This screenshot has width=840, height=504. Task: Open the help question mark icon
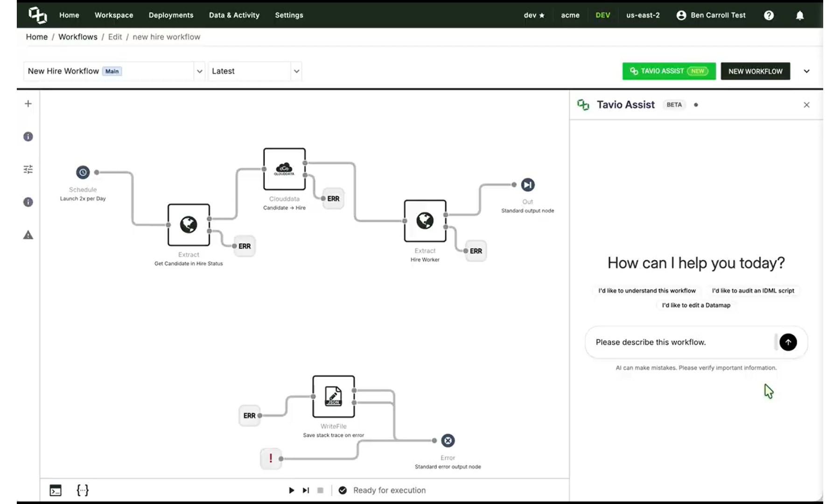point(769,15)
